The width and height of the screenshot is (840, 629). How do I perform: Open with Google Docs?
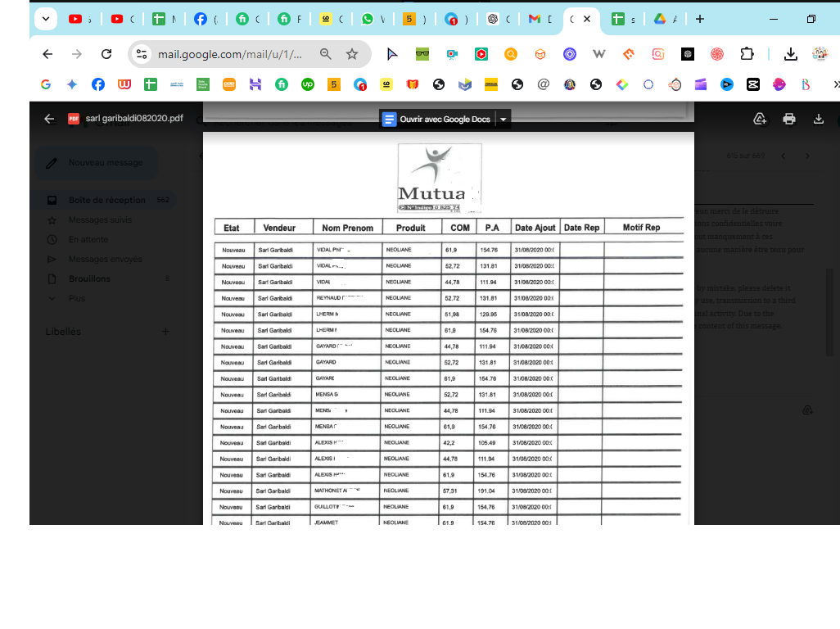click(x=437, y=119)
